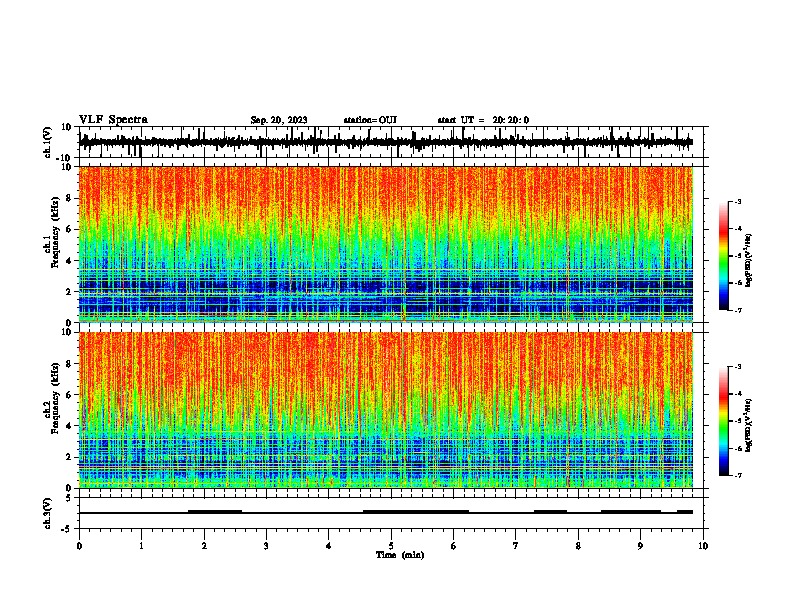792x612 pixels.
Task: Click the ch.3 long pulse between 5 and 6 minutes
Action: 416,511
